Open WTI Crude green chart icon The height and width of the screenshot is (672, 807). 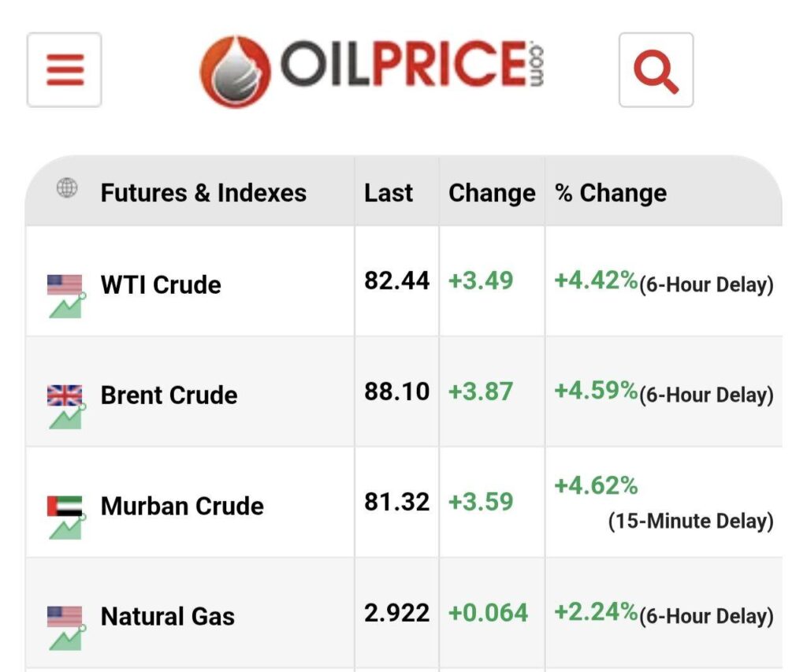click(67, 306)
